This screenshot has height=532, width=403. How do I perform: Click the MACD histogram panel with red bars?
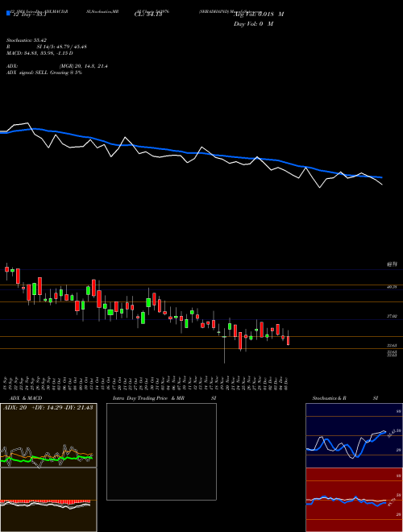(x=48, y=500)
